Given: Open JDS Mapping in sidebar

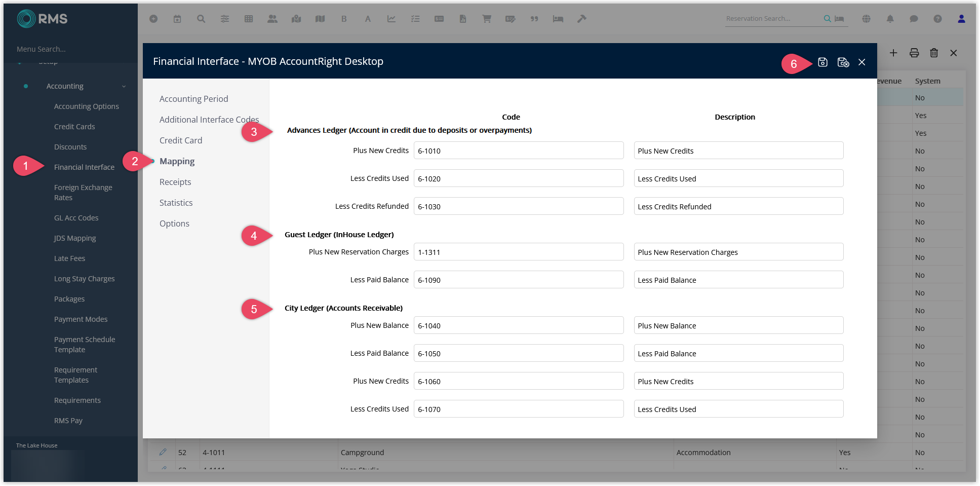Looking at the screenshot, I should (x=75, y=238).
